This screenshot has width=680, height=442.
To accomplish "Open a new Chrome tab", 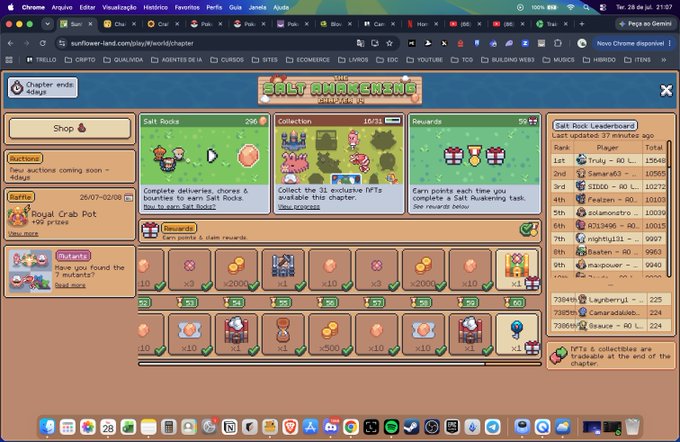I will click(582, 24).
